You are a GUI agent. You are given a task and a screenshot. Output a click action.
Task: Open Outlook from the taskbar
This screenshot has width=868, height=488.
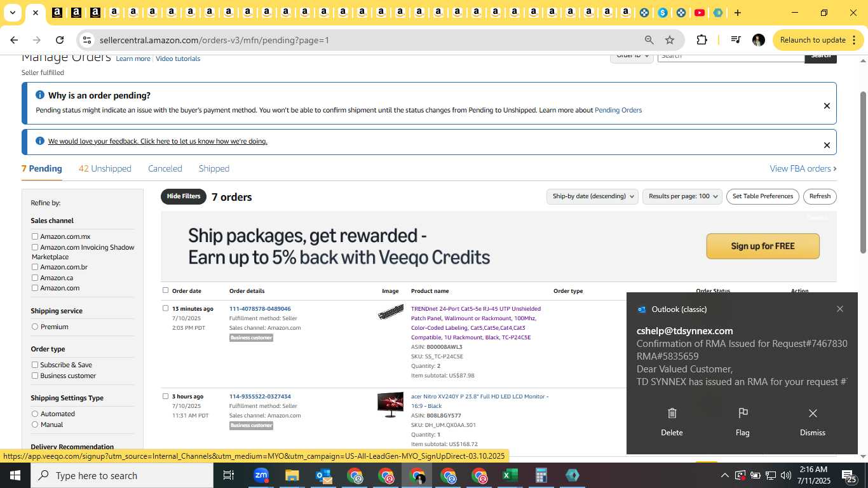[x=323, y=475]
